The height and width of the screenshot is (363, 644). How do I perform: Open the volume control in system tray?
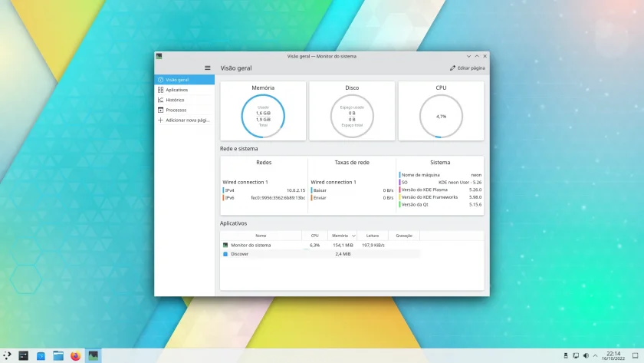[x=586, y=355]
